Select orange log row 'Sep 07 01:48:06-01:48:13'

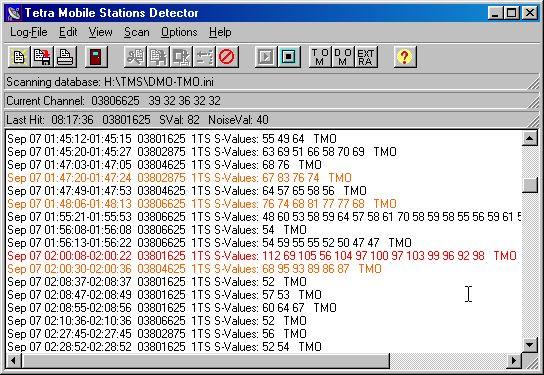202,204
